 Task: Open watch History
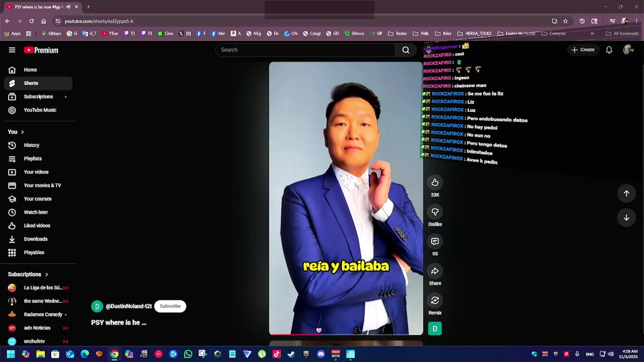coord(38,145)
